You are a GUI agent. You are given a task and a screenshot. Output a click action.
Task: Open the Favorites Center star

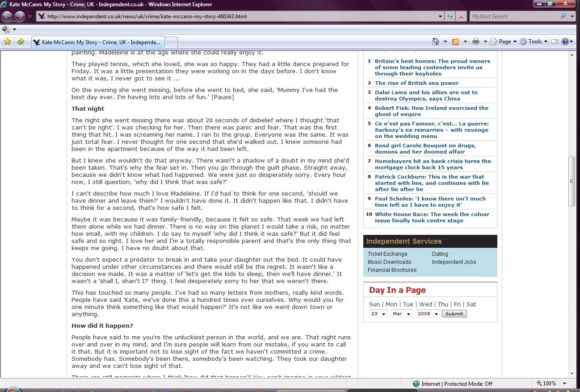(7, 42)
